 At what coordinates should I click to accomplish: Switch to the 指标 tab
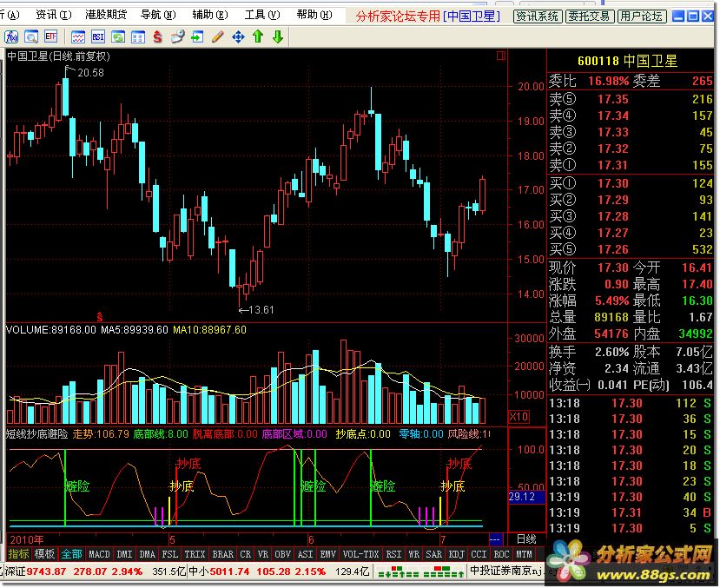[x=18, y=554]
